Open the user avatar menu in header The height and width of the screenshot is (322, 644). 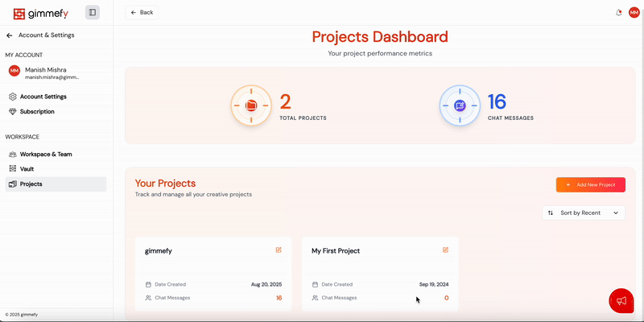634,13
